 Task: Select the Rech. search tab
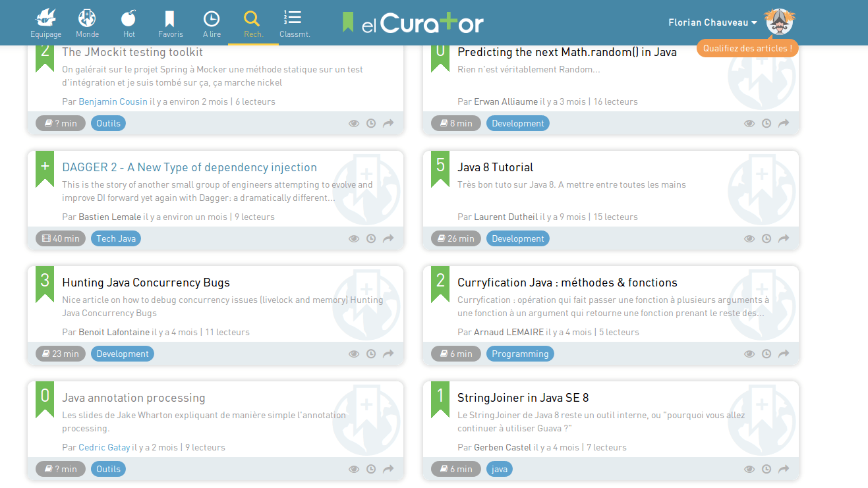tap(253, 23)
